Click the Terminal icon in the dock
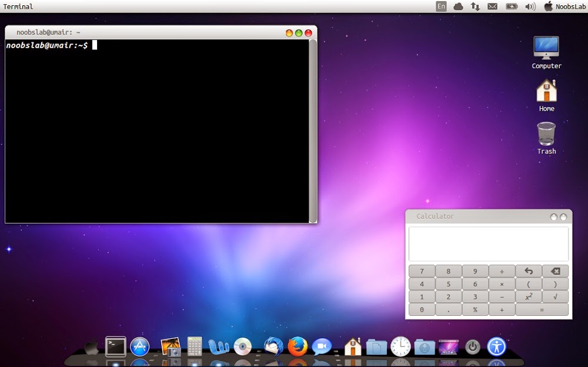588x367 pixels. (x=116, y=346)
